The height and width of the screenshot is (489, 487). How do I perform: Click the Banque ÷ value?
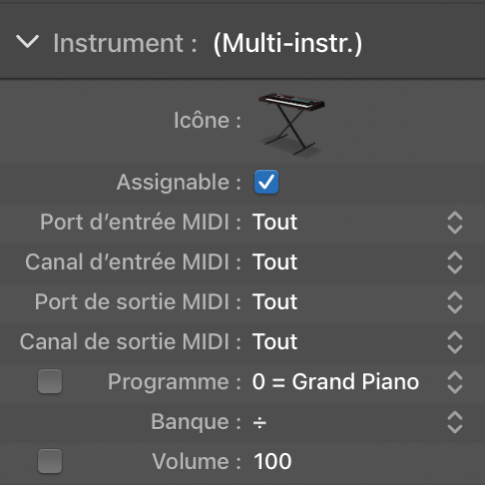259,423
